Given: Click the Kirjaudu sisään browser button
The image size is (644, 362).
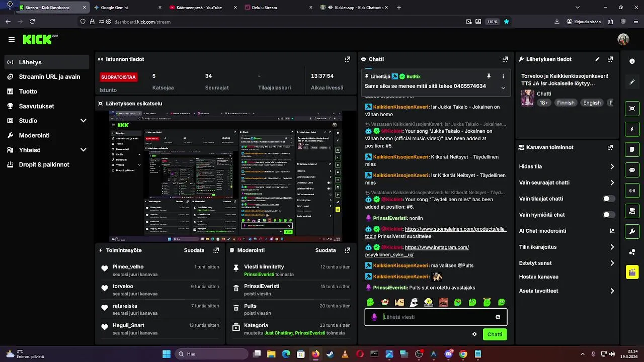Looking at the screenshot, I should (x=584, y=22).
